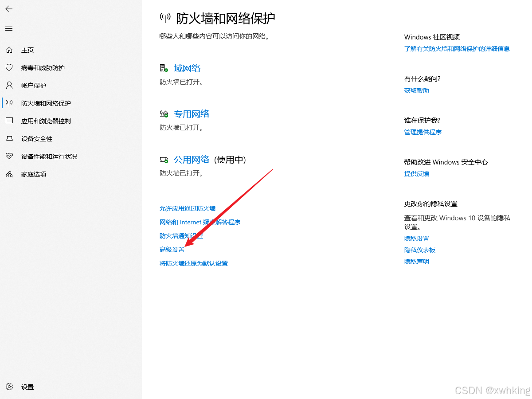Click the virus protection shield icon
532x399 pixels.
coord(9,68)
